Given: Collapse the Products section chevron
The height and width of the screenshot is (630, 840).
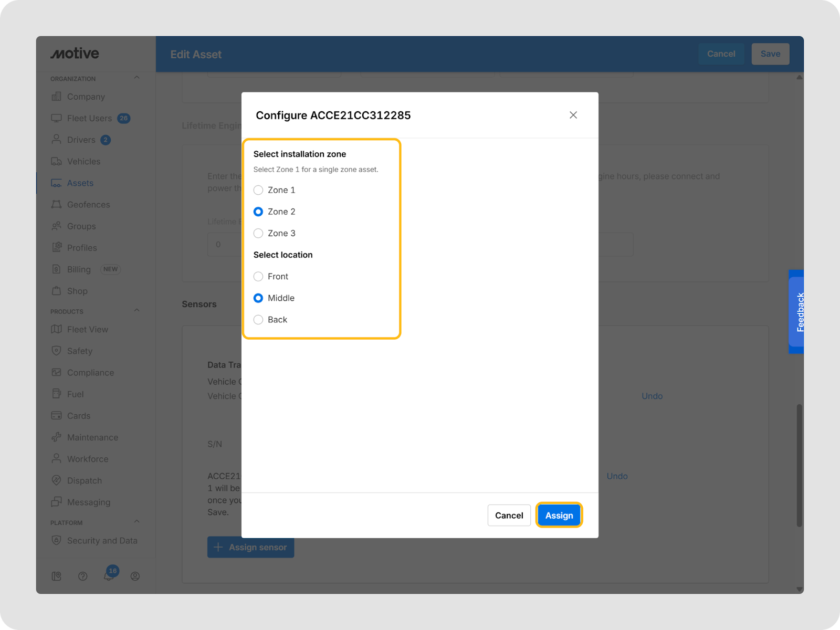Looking at the screenshot, I should click(136, 310).
